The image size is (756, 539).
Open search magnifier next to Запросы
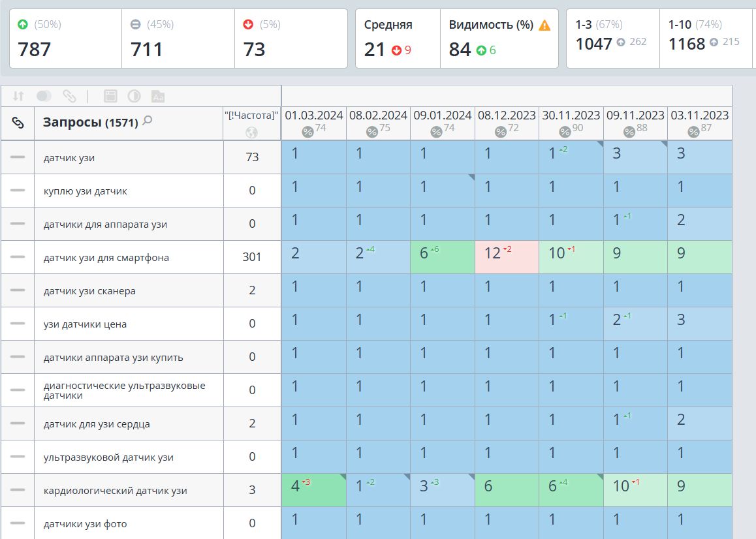click(148, 121)
